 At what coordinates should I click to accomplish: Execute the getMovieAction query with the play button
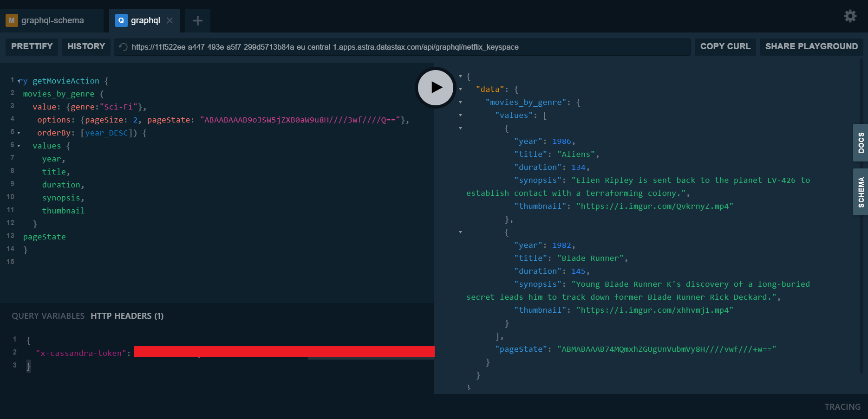pos(435,87)
